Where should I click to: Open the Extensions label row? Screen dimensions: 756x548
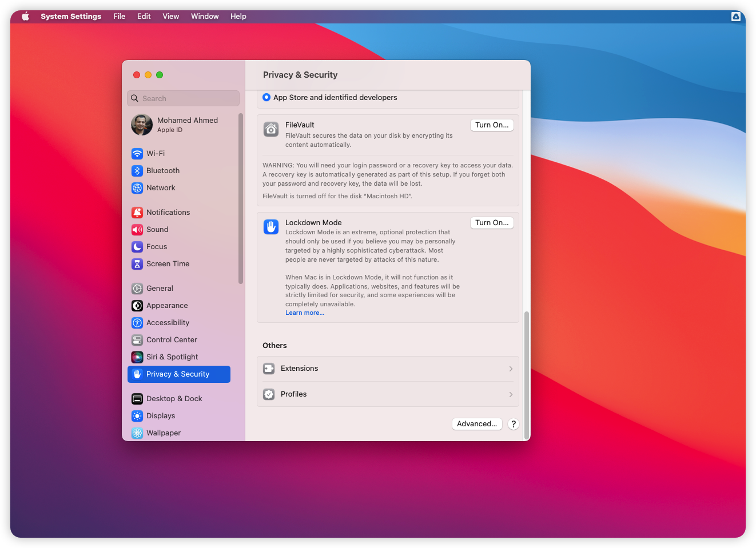point(388,369)
